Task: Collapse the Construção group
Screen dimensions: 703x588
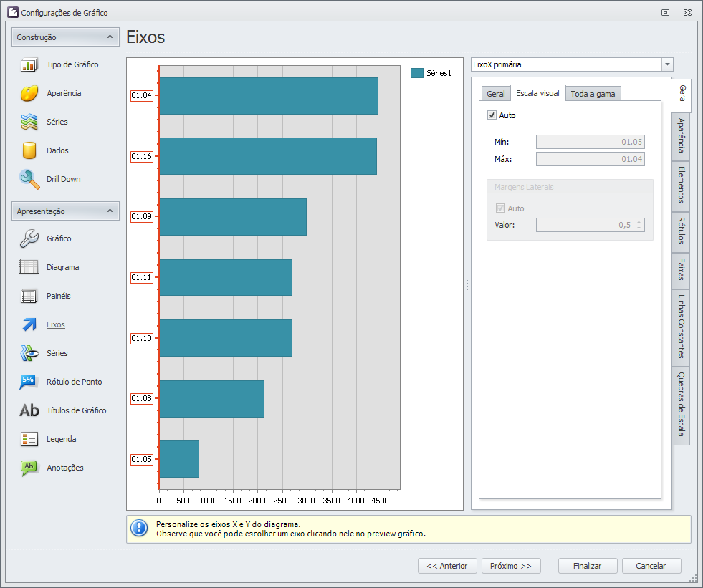Action: click(x=110, y=37)
